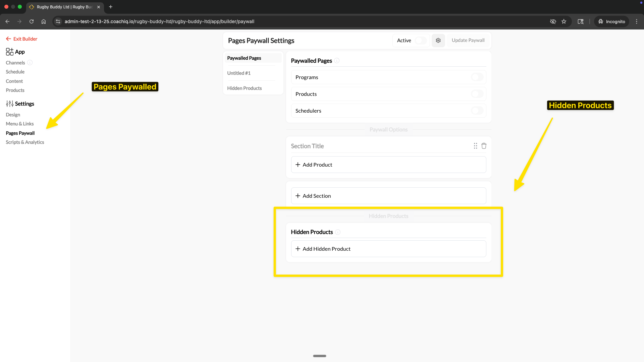This screenshot has height=362, width=644.
Task: Click the info icon beside Hidden Products heading
Action: click(x=338, y=232)
